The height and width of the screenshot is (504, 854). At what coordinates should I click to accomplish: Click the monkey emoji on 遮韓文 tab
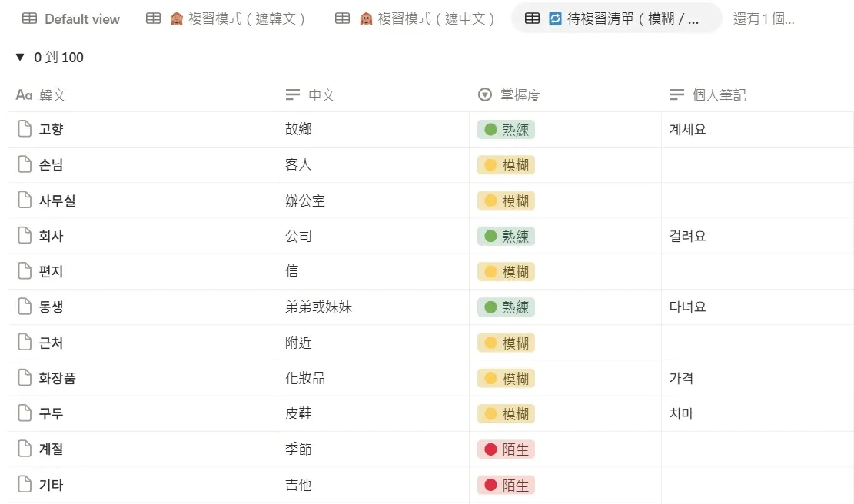177,18
